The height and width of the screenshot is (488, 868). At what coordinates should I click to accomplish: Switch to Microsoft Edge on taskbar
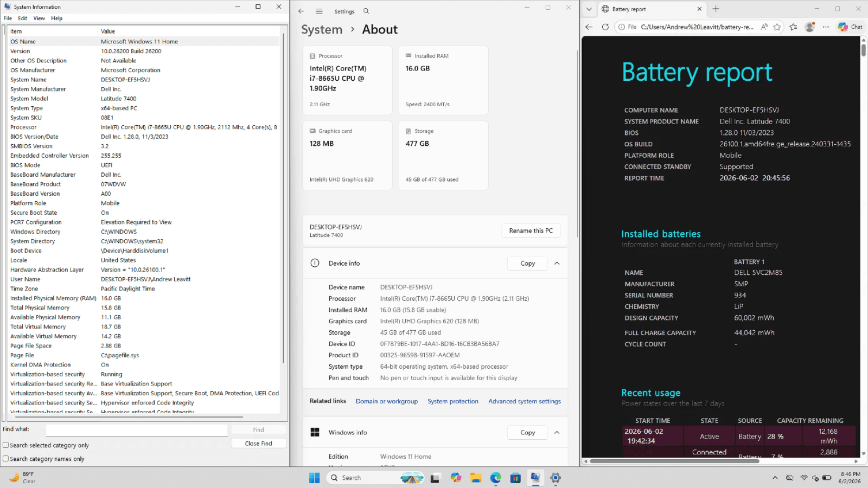click(496, 478)
